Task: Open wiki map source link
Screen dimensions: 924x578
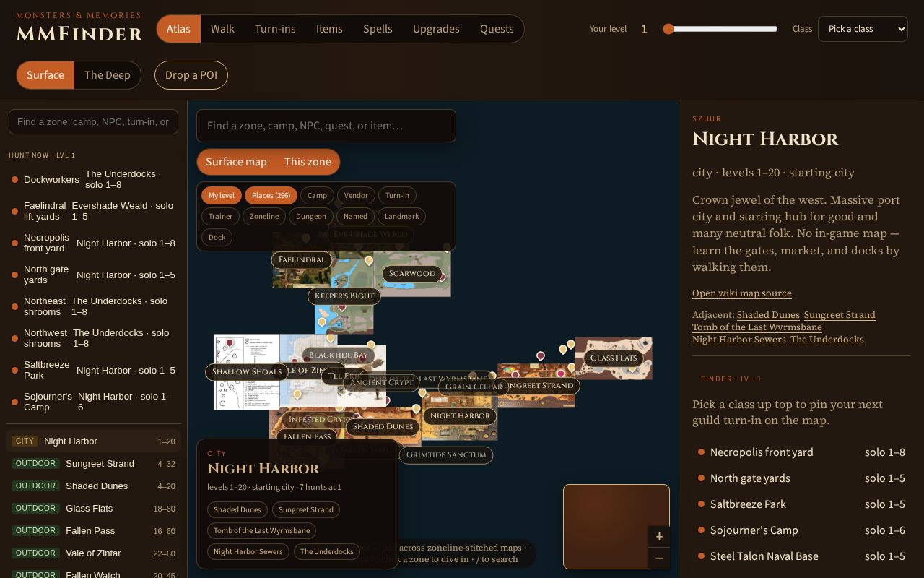Action: (742, 293)
